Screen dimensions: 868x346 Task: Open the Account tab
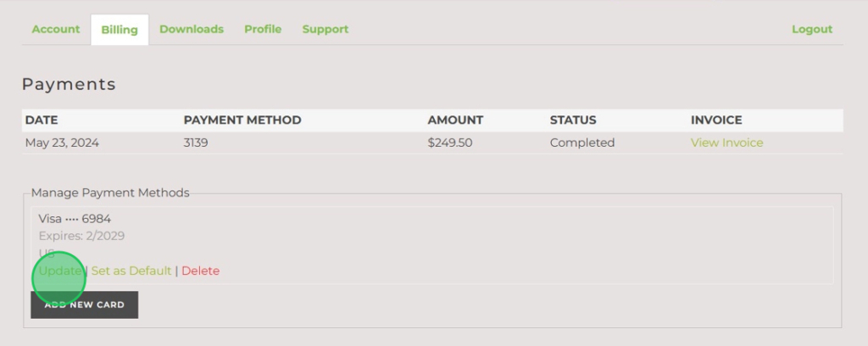coord(55,30)
